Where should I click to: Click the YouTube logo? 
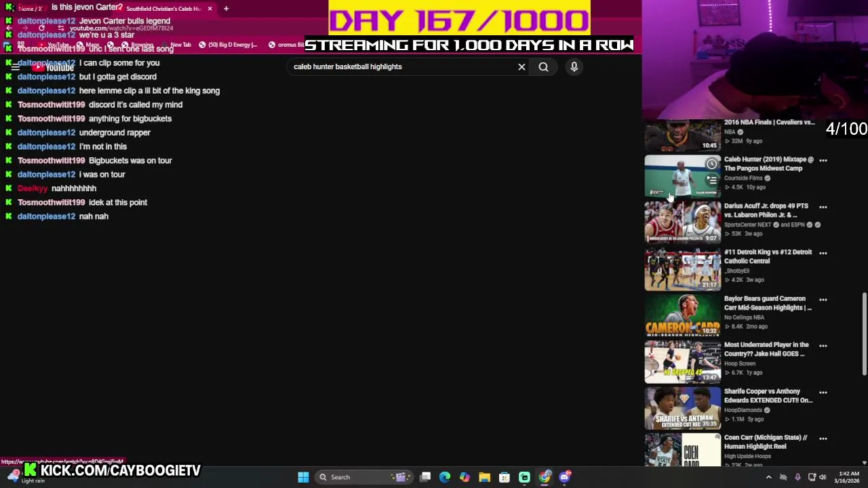pyautogui.click(x=53, y=67)
